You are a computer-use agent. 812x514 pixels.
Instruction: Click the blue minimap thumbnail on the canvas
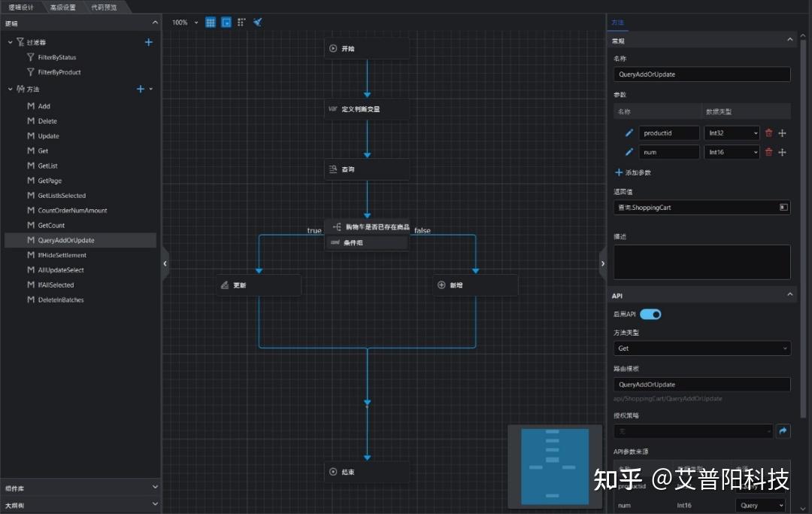(x=555, y=467)
